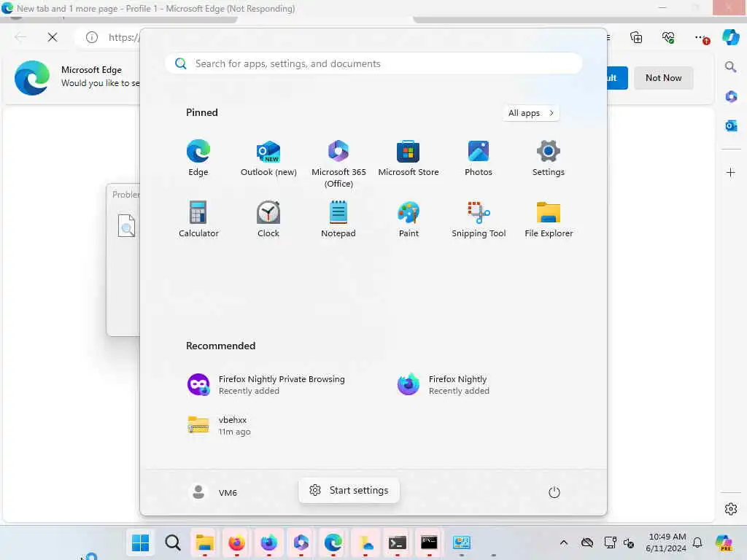
Task: Open the Edge pinned app
Action: pyautogui.click(x=198, y=158)
